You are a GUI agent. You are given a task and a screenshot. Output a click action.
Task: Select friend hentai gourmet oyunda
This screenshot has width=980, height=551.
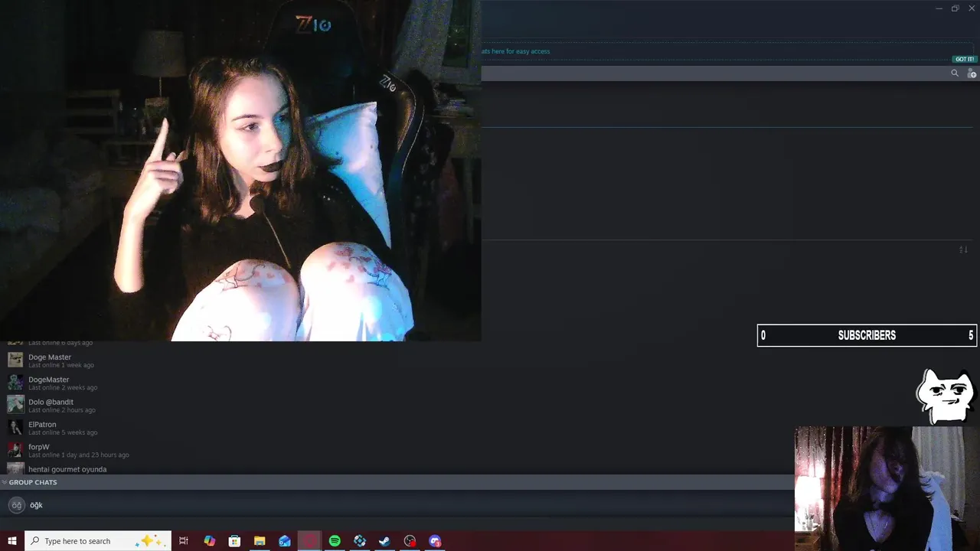click(67, 469)
